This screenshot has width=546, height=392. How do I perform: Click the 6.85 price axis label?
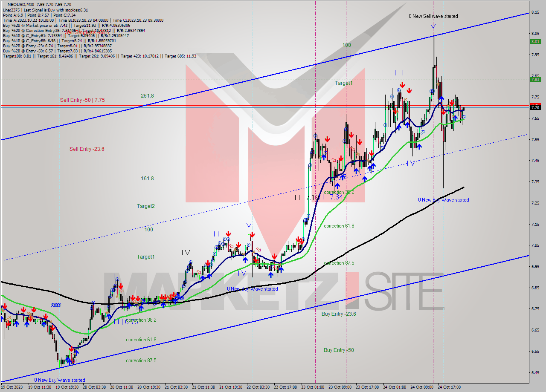click(535, 288)
